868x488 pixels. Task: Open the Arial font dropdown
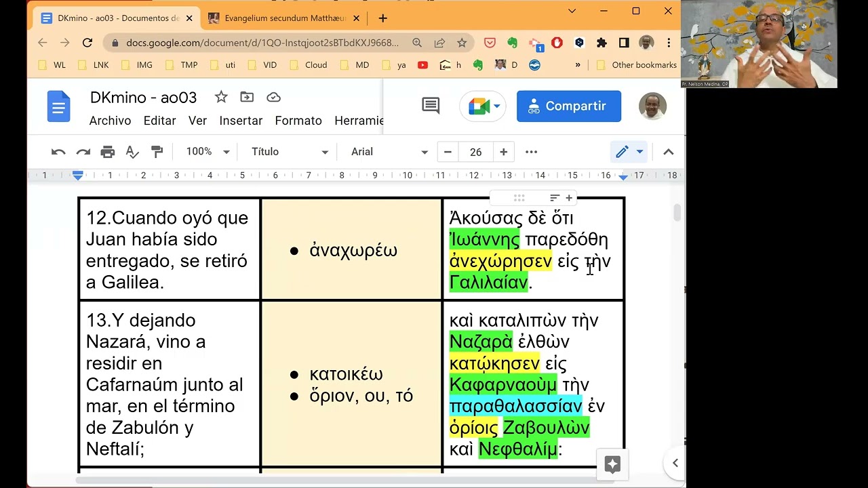pyautogui.click(x=389, y=152)
